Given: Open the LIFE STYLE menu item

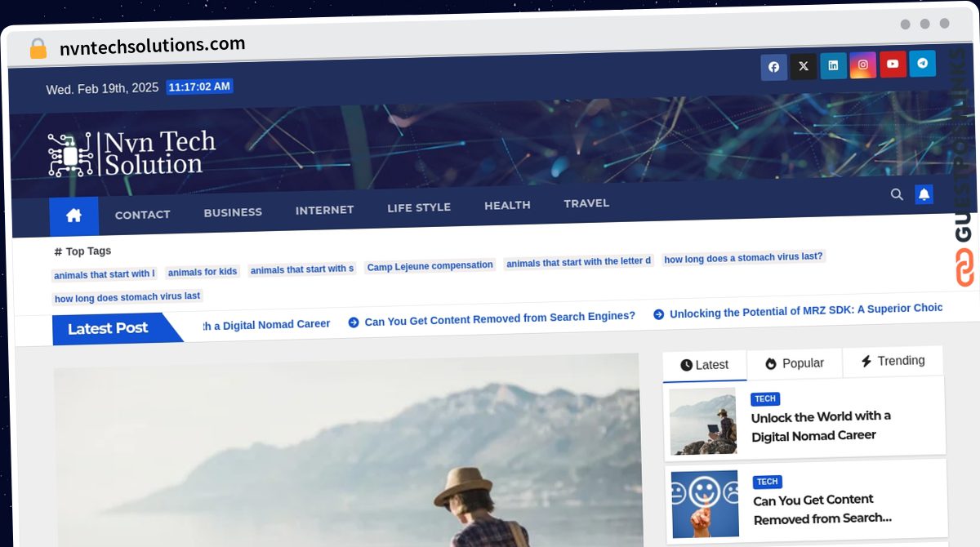Looking at the screenshot, I should click(x=419, y=207).
